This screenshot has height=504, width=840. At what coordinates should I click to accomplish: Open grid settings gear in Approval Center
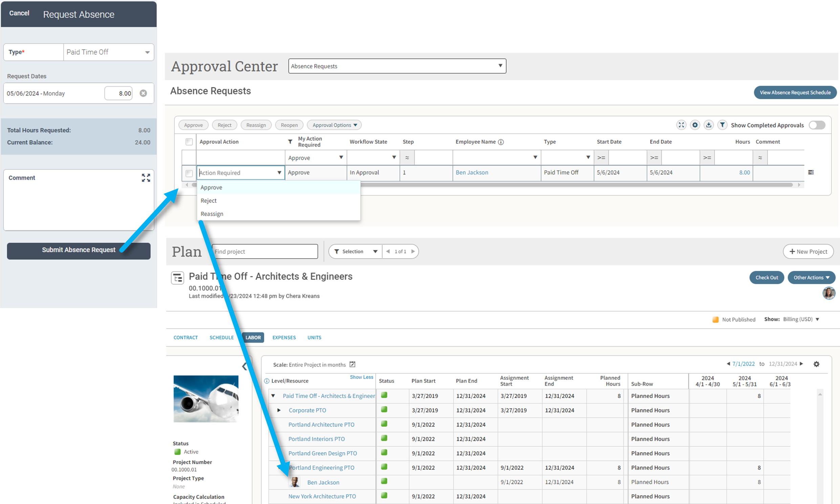coord(695,125)
